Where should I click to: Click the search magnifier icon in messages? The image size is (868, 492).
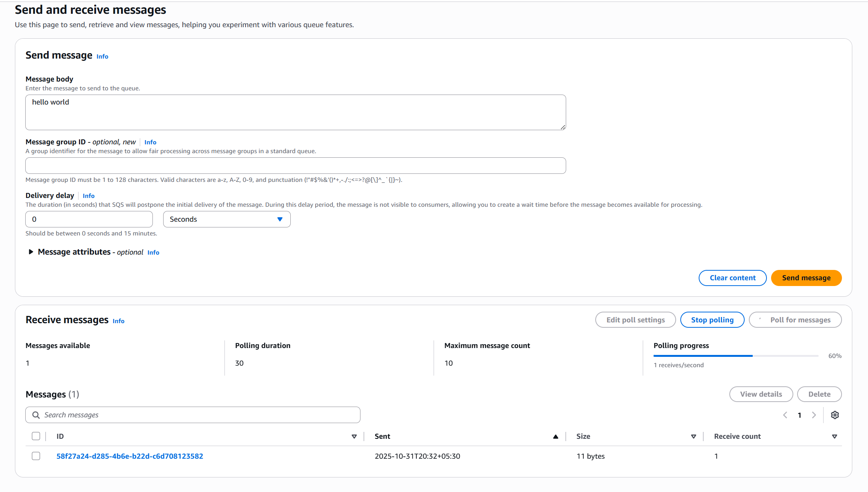point(36,415)
